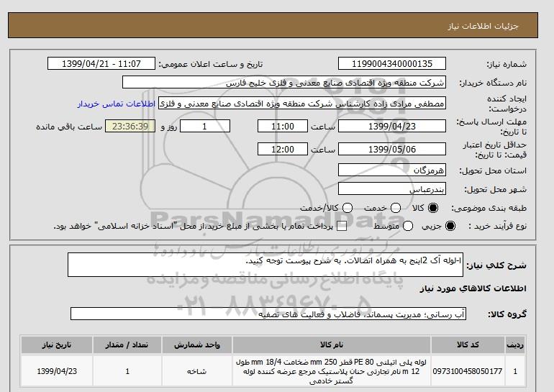
Task: Click the polyethylene pipe PE 80 product name cell
Action: coord(332,371)
